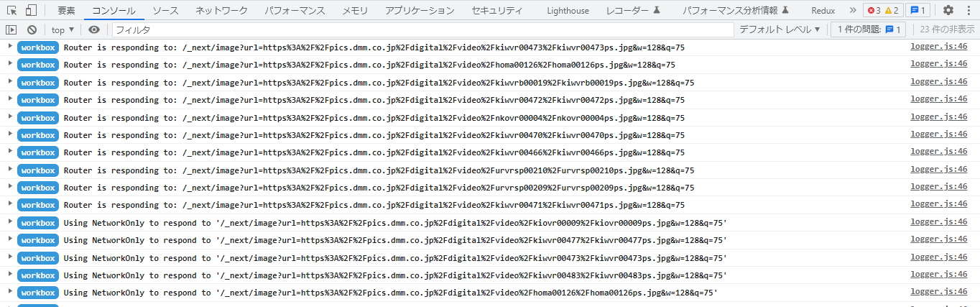Switch to the アプリケーション tab
Screen dimensions: 980x307
(420, 11)
